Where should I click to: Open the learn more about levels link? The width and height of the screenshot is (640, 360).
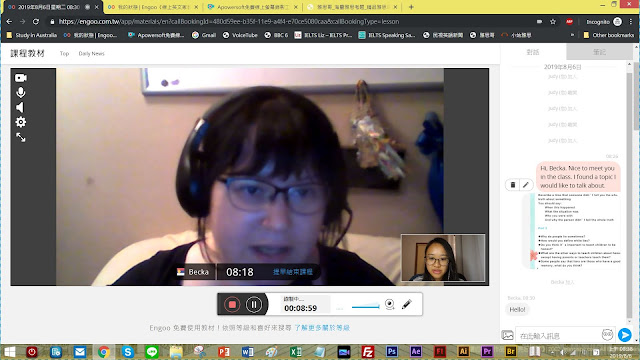(322, 328)
